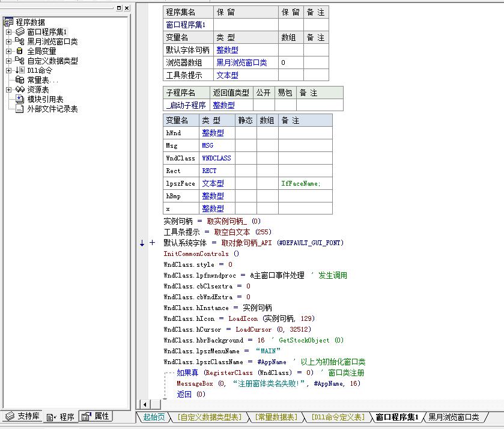
Task: Click the 程序数据 root icon
Action: (x=8, y=22)
